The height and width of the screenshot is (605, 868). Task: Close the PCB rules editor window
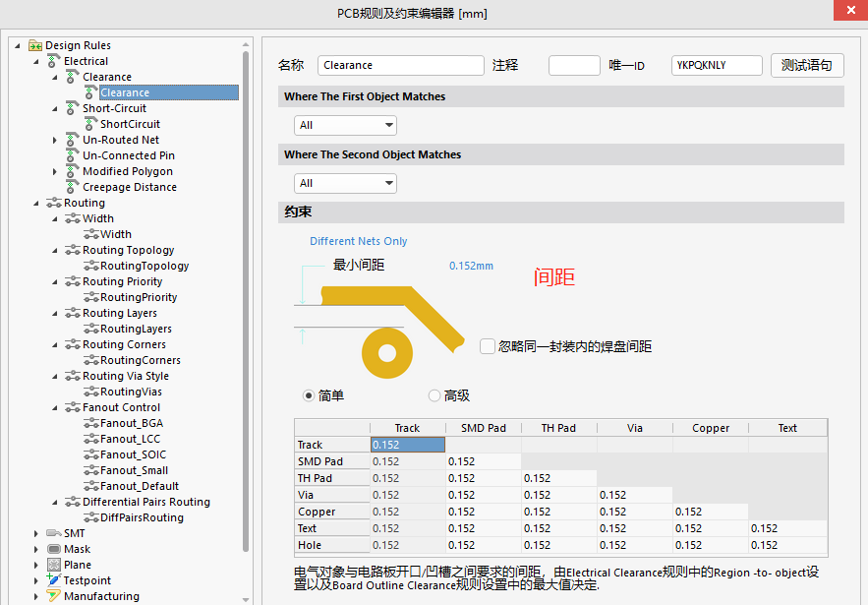click(x=850, y=10)
